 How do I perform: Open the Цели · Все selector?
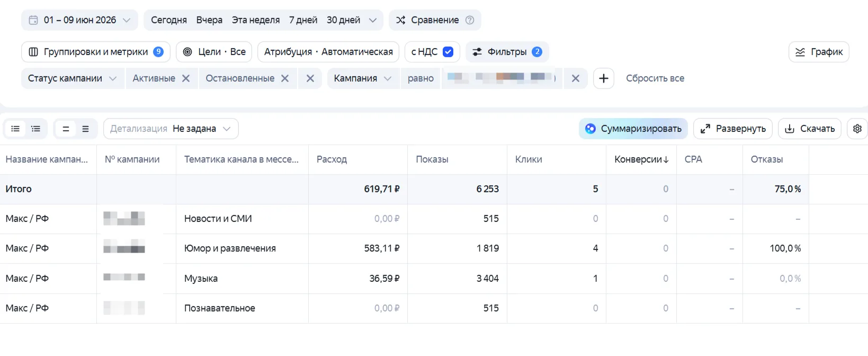214,52
